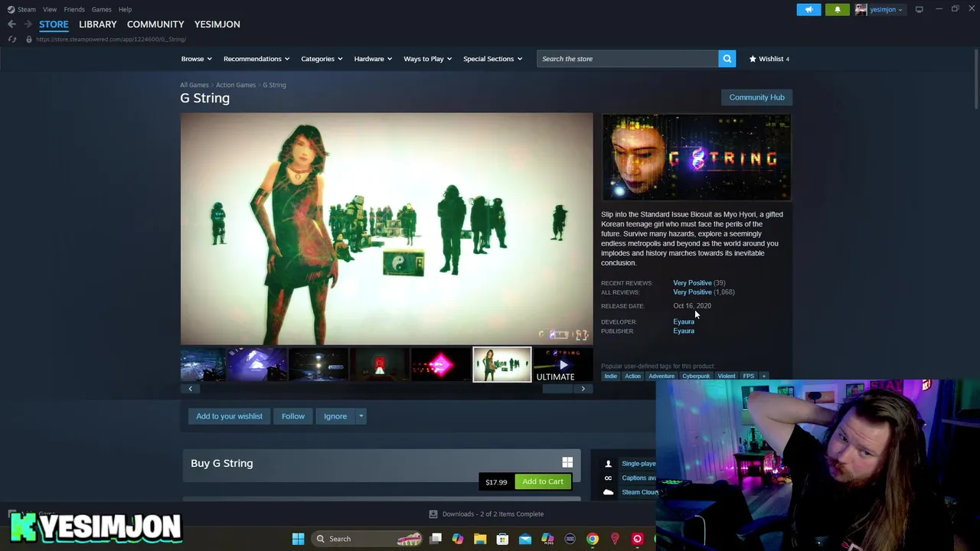This screenshot has width=980, height=551.
Task: Open File Explorer from taskbar
Action: [480, 539]
